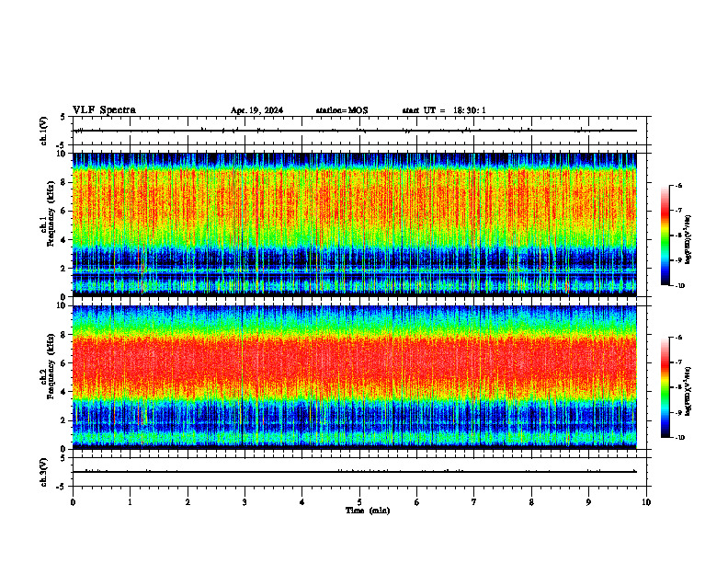Click the ch.2 spectrogram color scale bar

(665, 387)
